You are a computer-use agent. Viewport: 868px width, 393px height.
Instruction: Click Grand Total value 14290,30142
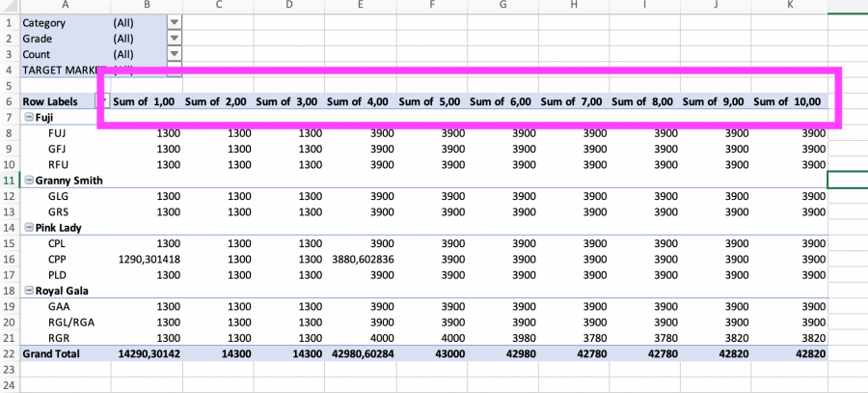coord(149,353)
